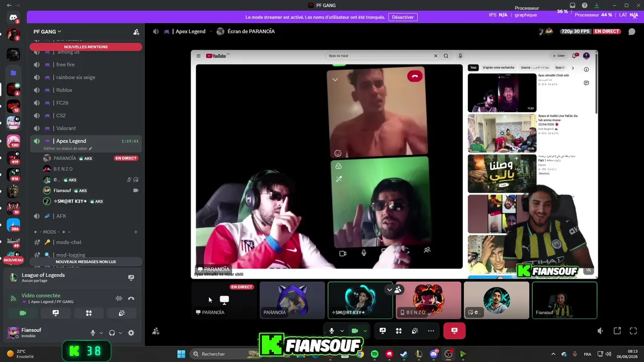Toggle camera in the voice panel
Screen dimensions: 644x362
(23, 313)
